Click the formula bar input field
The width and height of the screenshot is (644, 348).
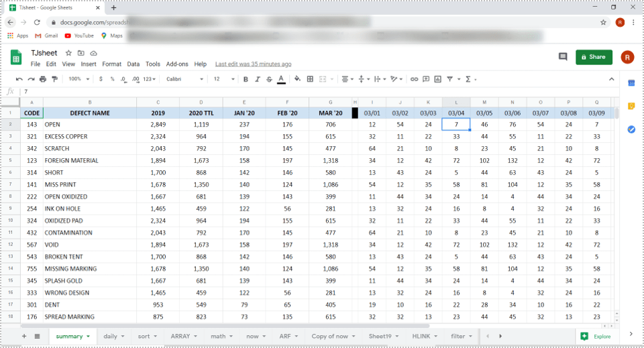[268, 92]
